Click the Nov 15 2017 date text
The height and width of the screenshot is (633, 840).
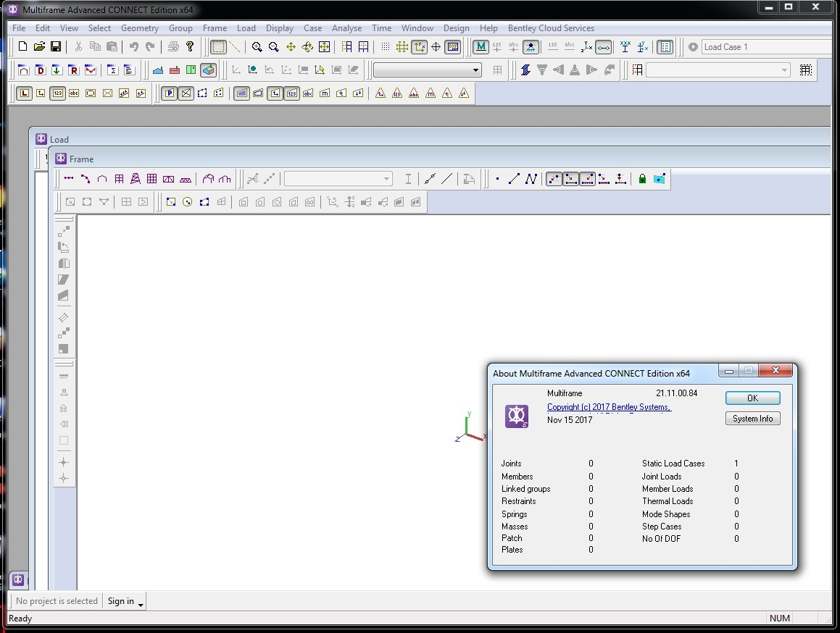(x=570, y=420)
